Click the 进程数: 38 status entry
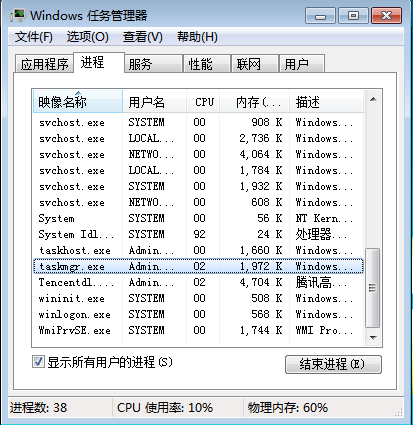This screenshot has height=425, width=413. pos(38,408)
